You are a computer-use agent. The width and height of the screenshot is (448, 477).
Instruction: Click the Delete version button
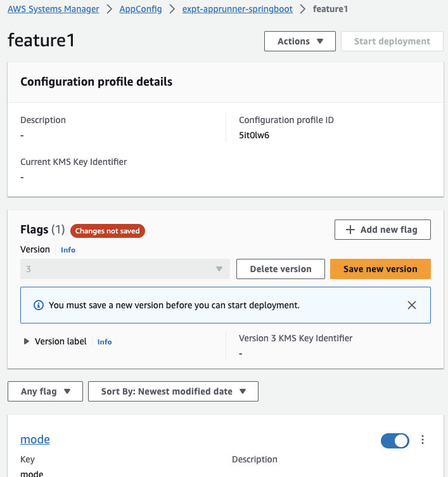(281, 269)
